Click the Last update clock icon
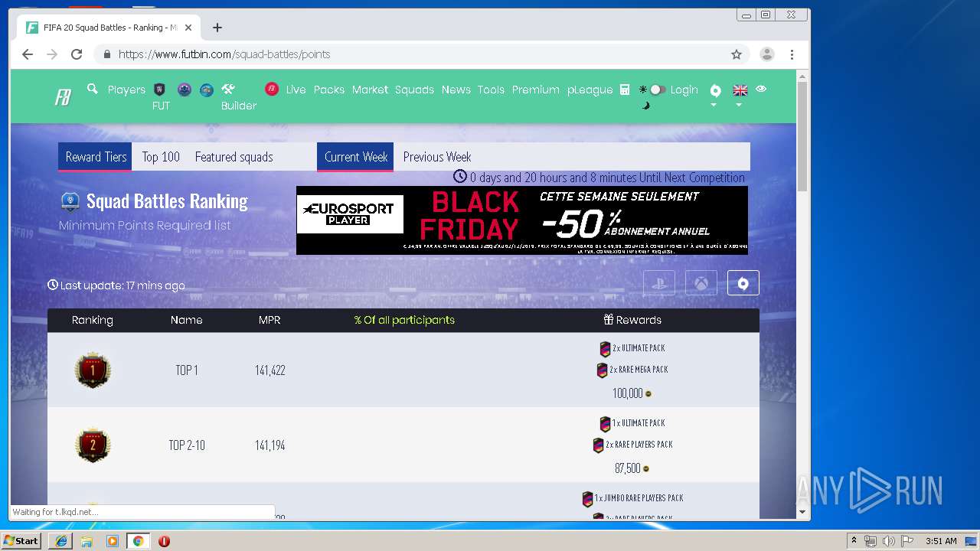This screenshot has width=980, height=551. [53, 285]
